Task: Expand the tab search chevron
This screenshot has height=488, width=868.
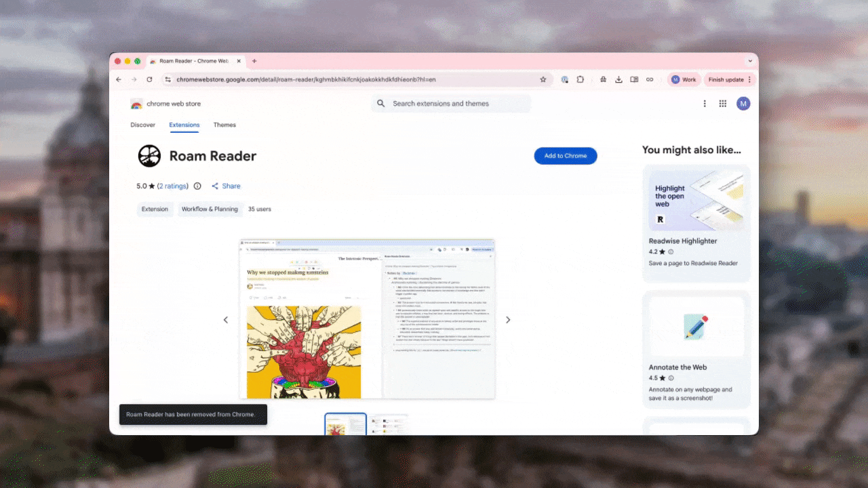Action: [750, 61]
